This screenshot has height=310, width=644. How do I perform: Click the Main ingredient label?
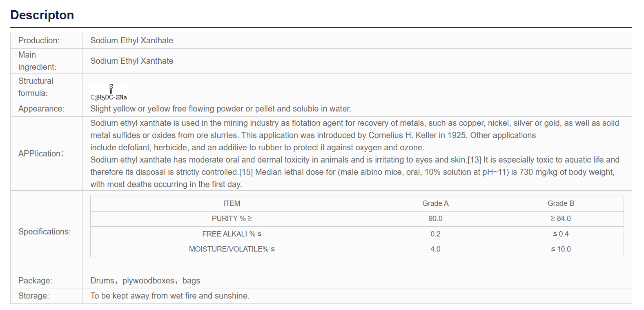pyautogui.click(x=37, y=61)
